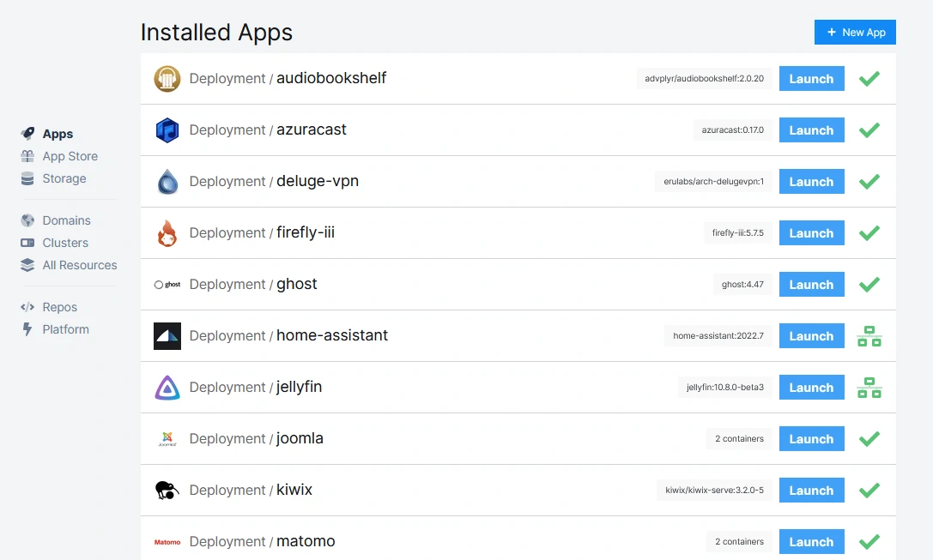Screen dimensions: 933x560
Task: Launch the ghost app
Action: pos(812,285)
